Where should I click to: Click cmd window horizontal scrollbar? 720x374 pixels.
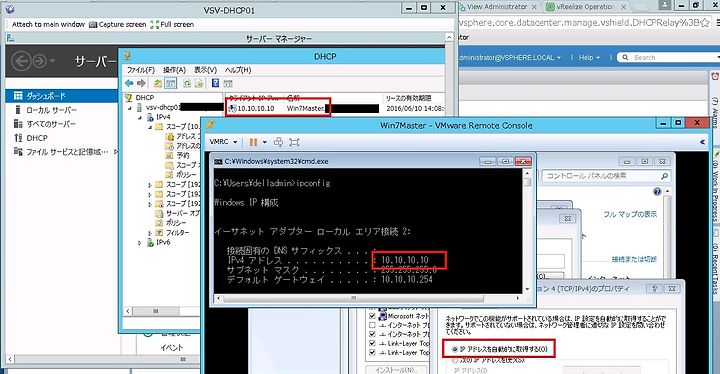[x=368, y=298]
